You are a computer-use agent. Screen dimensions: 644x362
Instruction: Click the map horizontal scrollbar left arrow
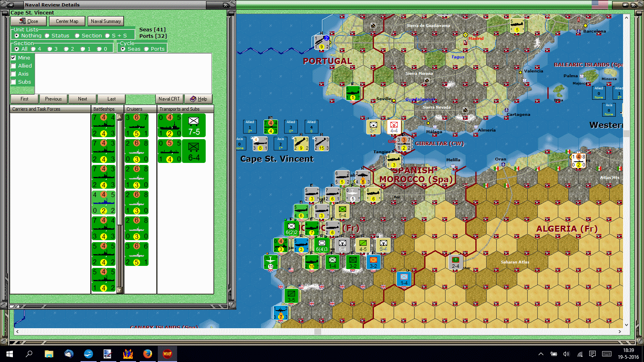click(x=17, y=332)
